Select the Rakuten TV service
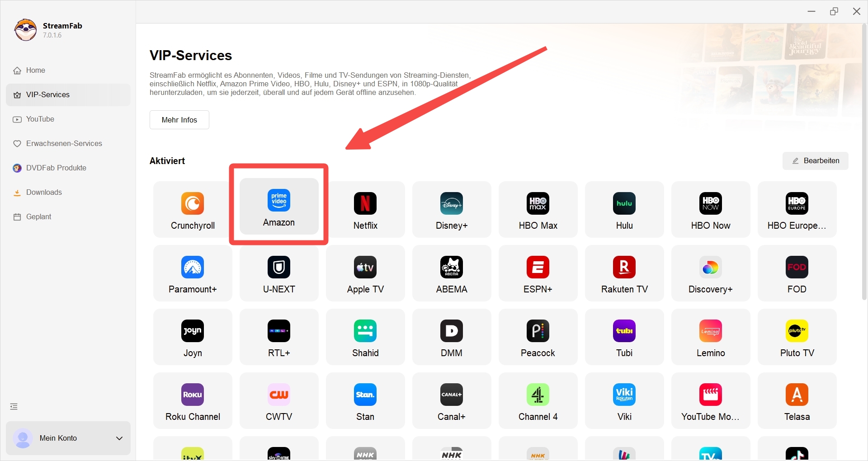Image resolution: width=868 pixels, height=461 pixels. pyautogui.click(x=624, y=273)
